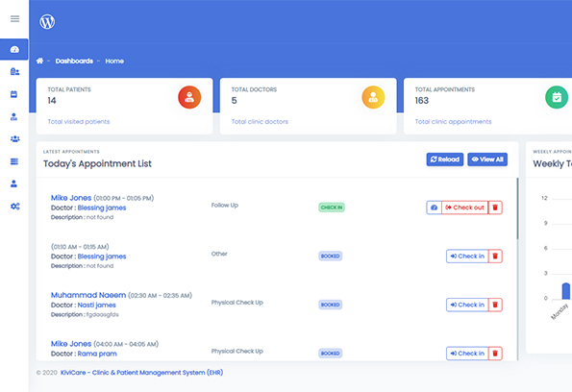
Task: Click the appointment list scrollbar
Action: pos(517,208)
